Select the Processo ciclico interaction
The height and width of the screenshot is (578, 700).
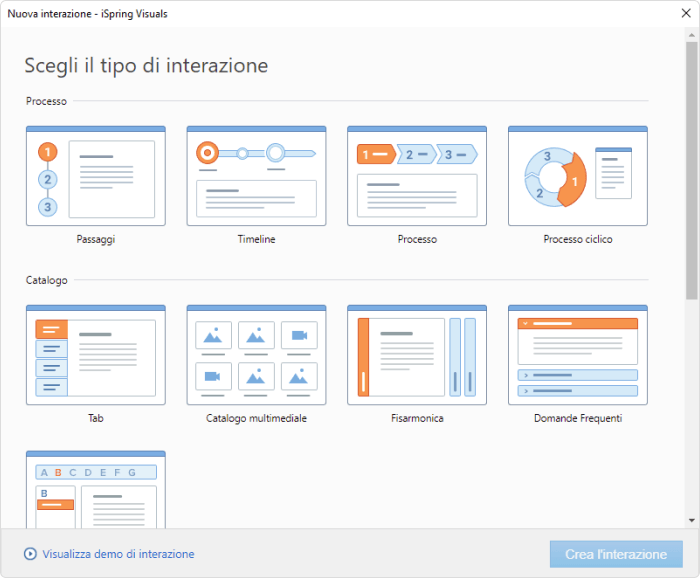coord(578,176)
